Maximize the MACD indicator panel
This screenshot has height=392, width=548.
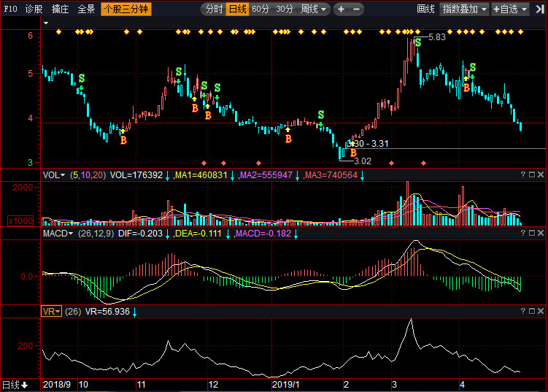point(532,233)
